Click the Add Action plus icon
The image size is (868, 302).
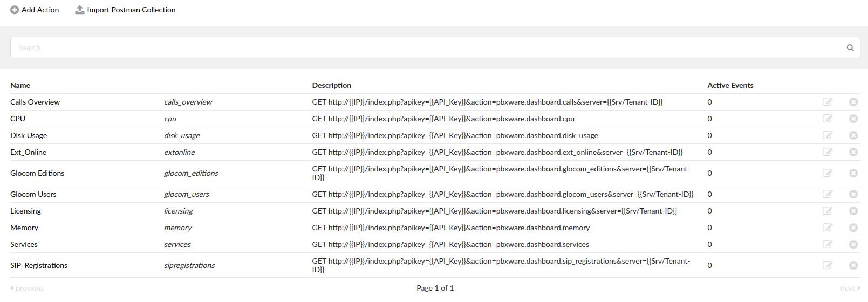coord(15,10)
